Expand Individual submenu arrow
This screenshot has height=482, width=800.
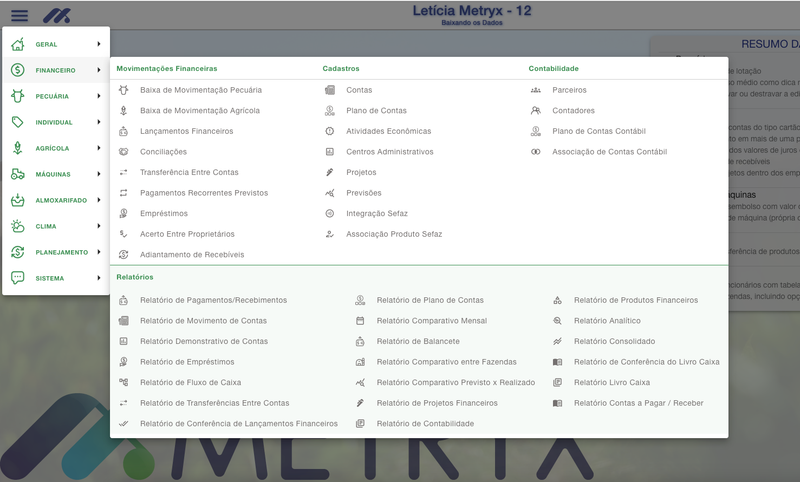[x=98, y=122]
